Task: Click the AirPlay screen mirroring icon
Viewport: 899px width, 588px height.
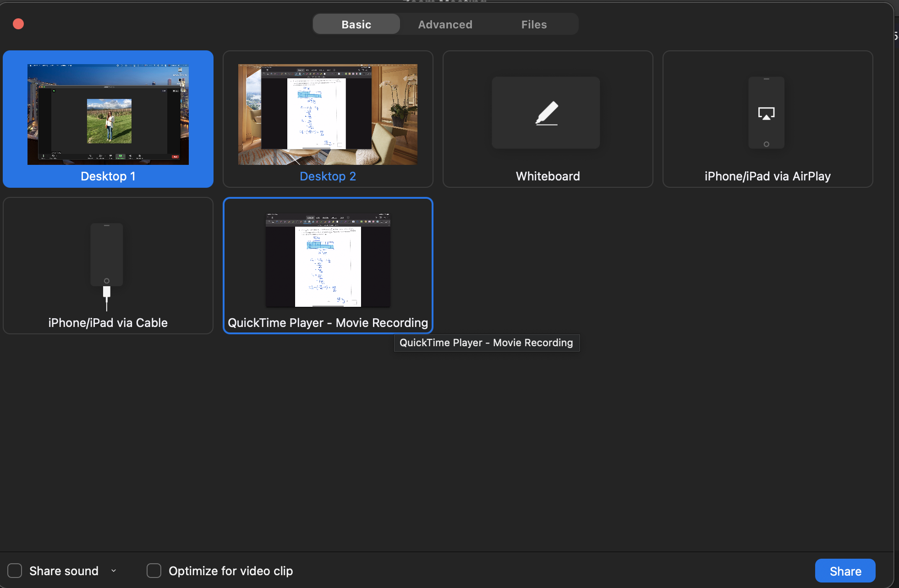Action: point(766,113)
